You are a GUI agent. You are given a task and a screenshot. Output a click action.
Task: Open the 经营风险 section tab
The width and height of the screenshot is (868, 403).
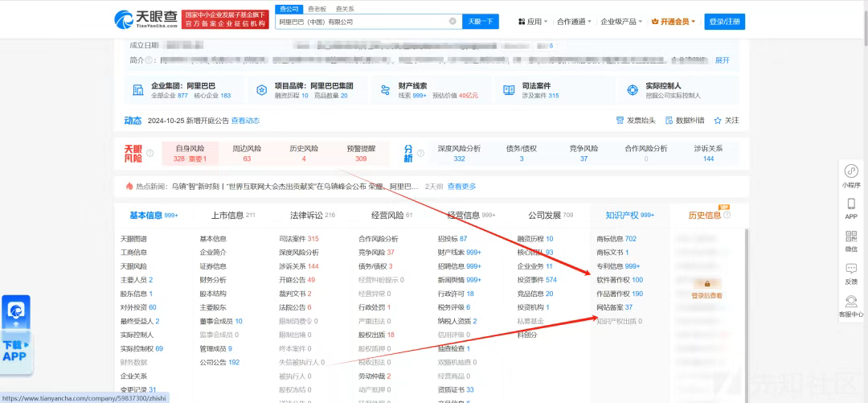click(392, 215)
